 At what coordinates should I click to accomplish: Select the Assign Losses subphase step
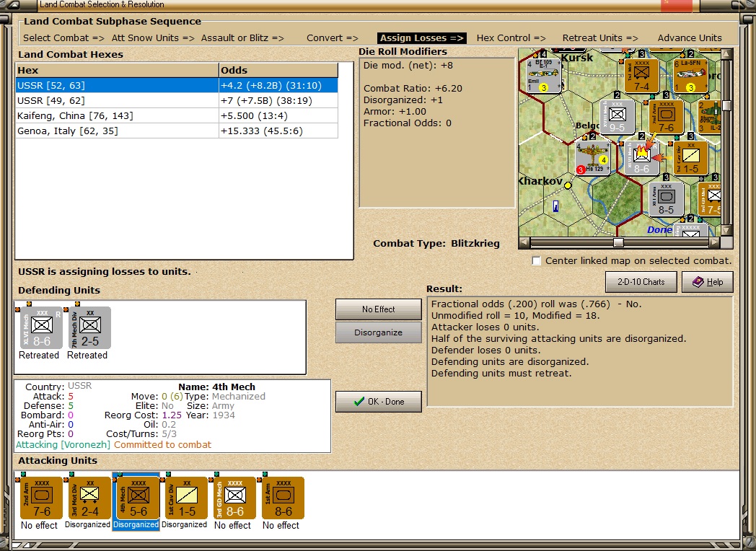(x=422, y=38)
